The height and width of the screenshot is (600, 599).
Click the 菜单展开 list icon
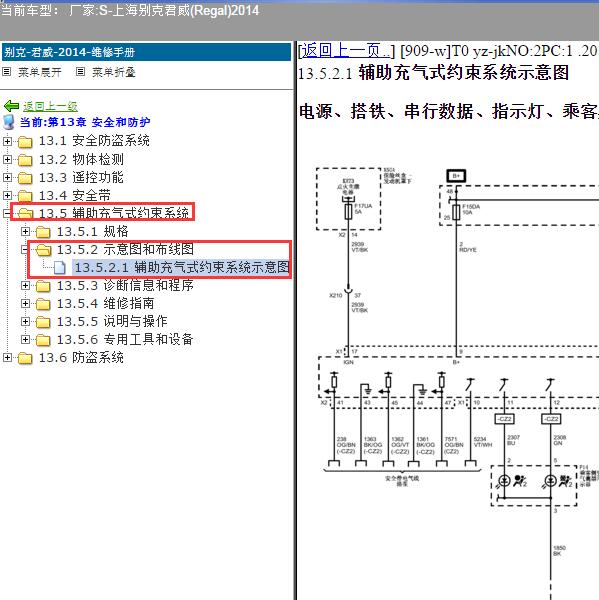click(x=7, y=72)
